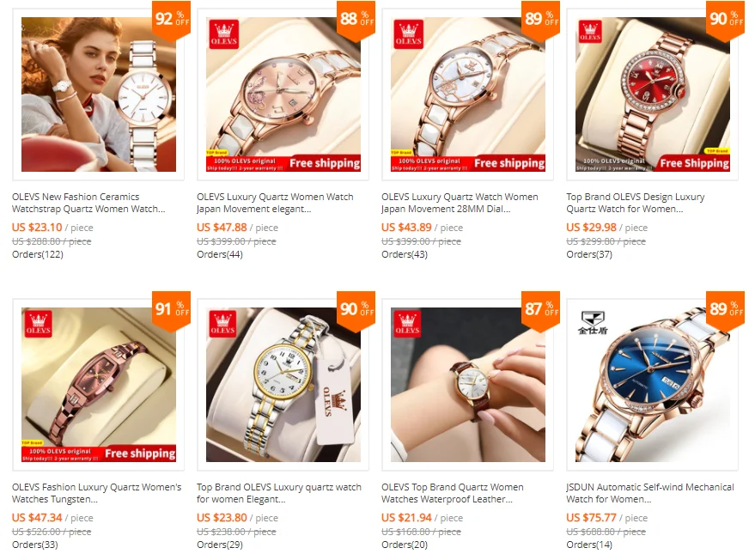Click the US $23.80 price
Viewport: 755px width, 560px height.
click(x=222, y=518)
